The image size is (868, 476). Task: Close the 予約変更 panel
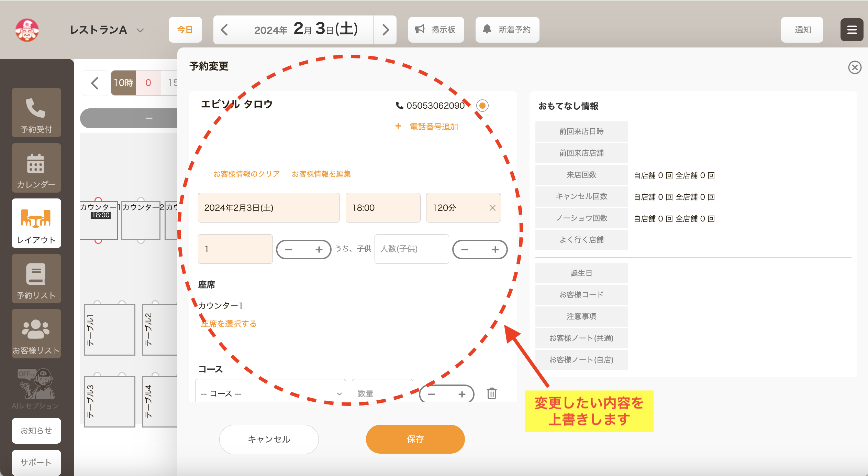pos(855,67)
